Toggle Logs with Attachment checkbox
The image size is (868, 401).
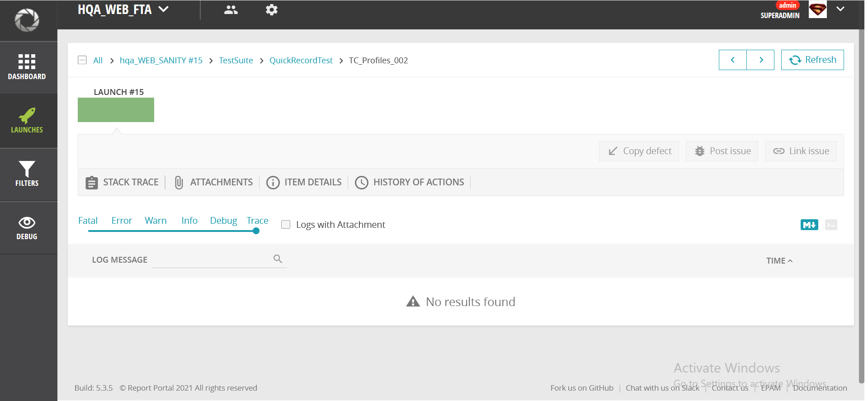click(286, 225)
